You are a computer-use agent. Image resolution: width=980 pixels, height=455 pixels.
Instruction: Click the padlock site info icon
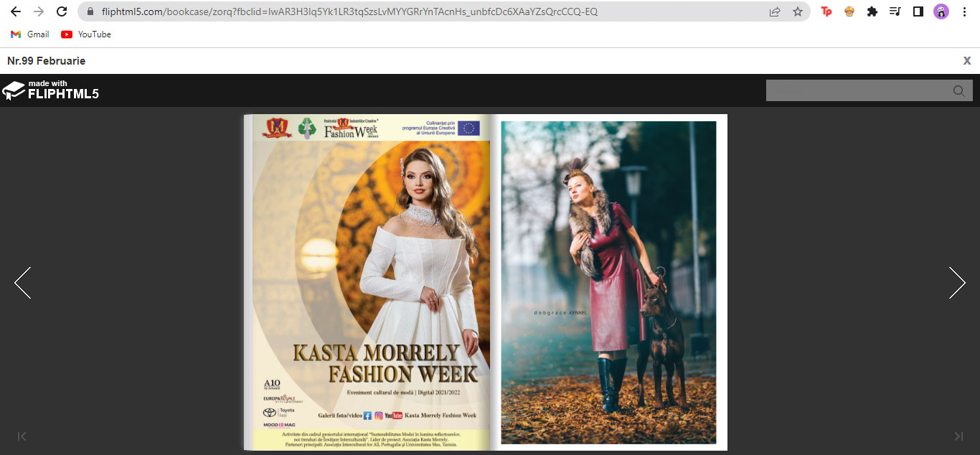click(90, 11)
